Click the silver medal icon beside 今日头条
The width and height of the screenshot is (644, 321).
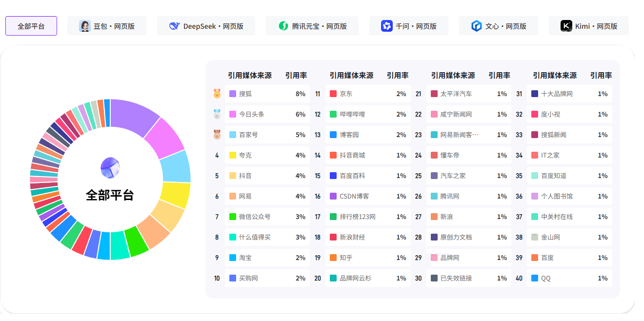point(217,114)
